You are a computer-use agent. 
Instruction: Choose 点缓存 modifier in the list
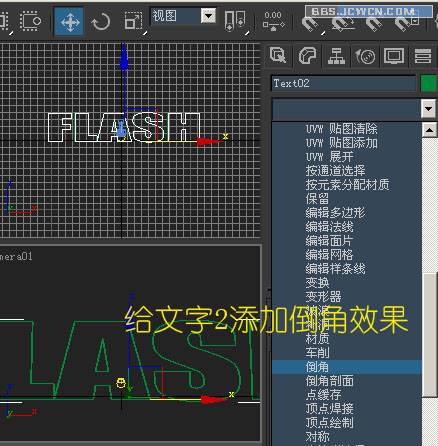[324, 395]
